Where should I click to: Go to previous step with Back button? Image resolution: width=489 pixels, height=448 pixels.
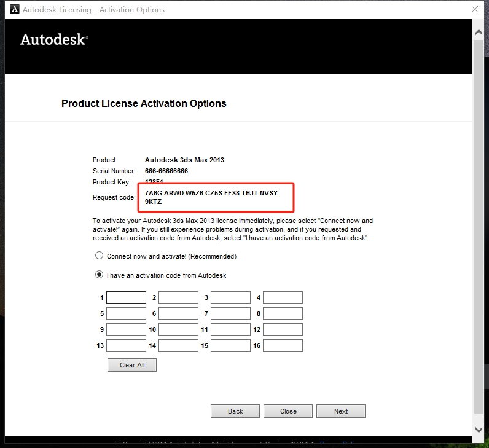click(235, 411)
